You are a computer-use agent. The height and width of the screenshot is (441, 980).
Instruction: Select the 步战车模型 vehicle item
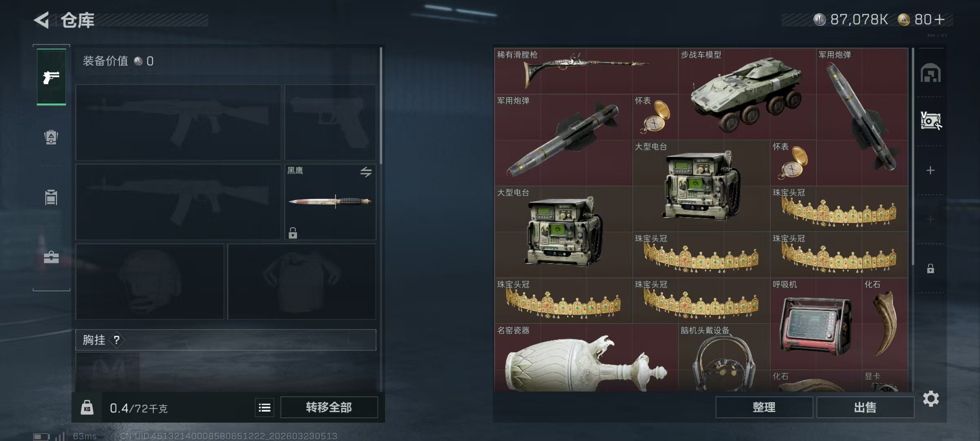(x=747, y=94)
